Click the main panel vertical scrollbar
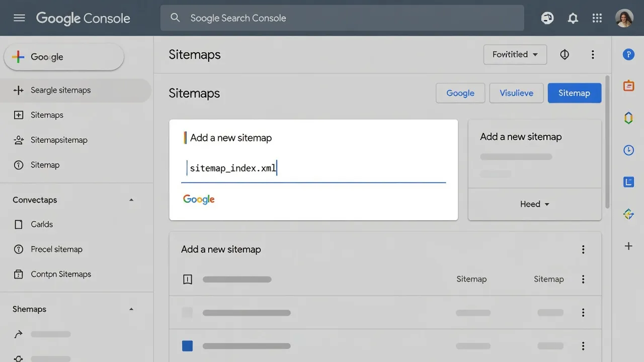The image size is (644, 362). click(607, 142)
